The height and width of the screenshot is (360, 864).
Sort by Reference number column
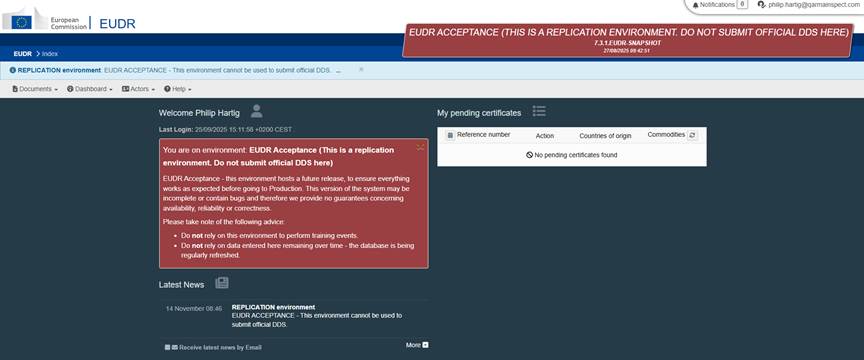tap(483, 135)
